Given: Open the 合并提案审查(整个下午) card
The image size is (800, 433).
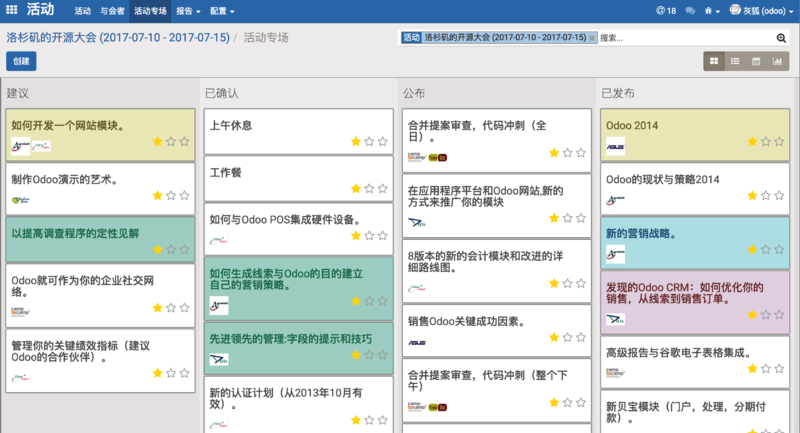Looking at the screenshot, I should click(496, 390).
